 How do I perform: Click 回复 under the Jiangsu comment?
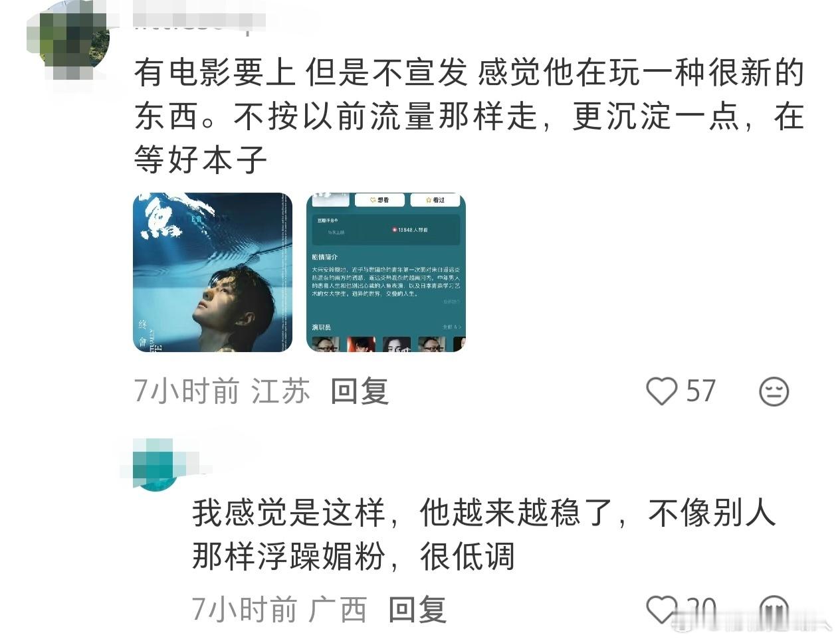(x=360, y=391)
